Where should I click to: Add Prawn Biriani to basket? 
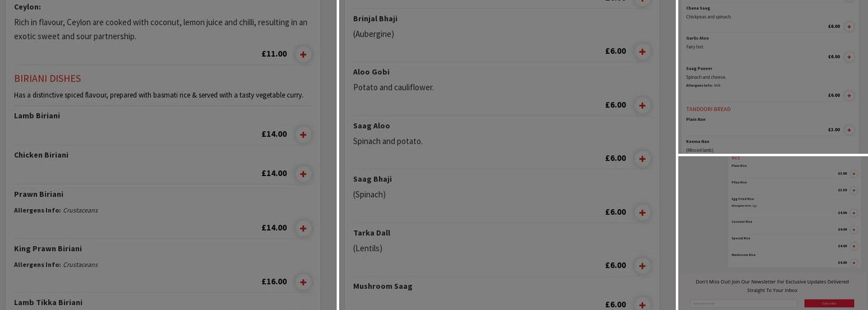pyautogui.click(x=303, y=228)
